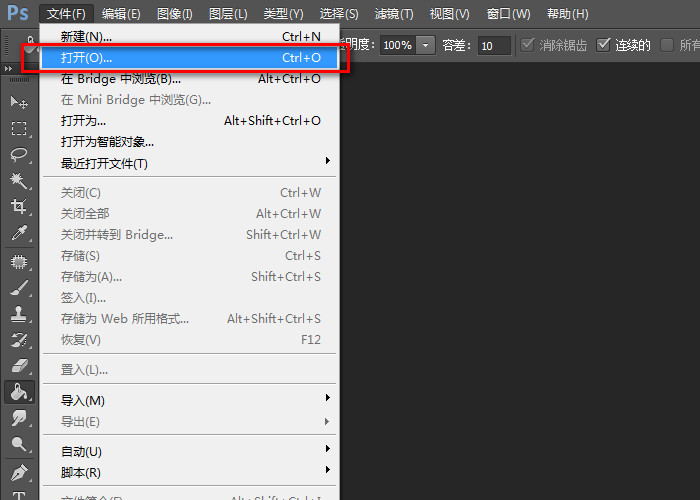
Task: Open the 选择(S) menu
Action: tap(339, 14)
